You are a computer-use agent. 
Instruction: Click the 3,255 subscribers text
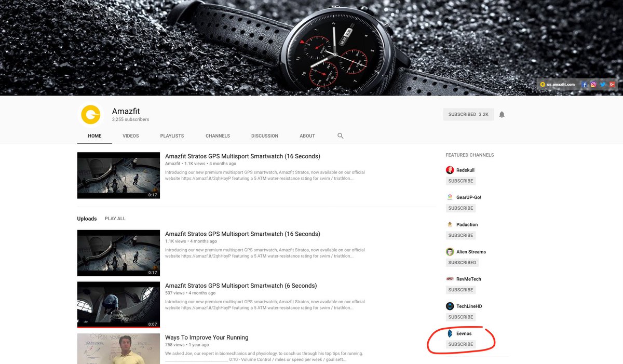[130, 119]
